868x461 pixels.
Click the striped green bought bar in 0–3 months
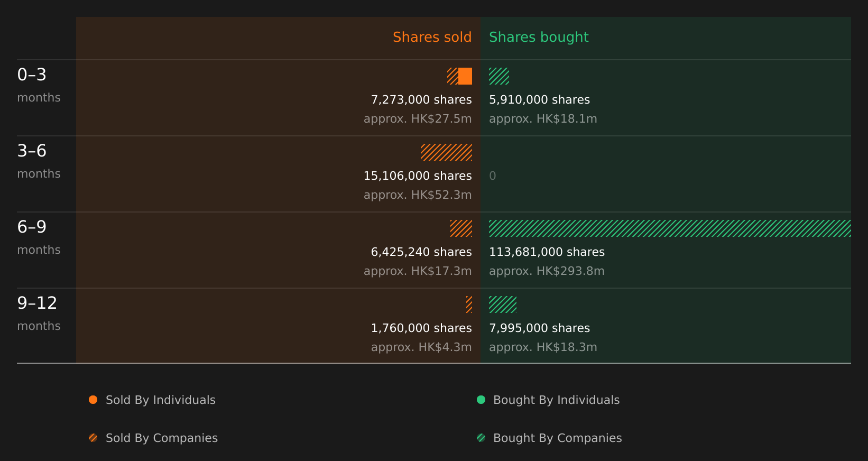tap(499, 76)
